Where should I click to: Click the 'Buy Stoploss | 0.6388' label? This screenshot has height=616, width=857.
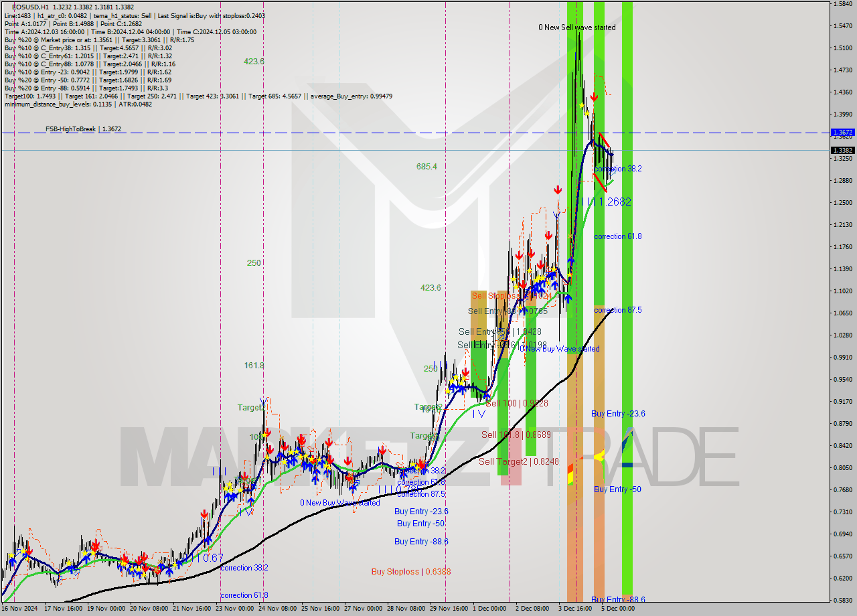pyautogui.click(x=411, y=571)
